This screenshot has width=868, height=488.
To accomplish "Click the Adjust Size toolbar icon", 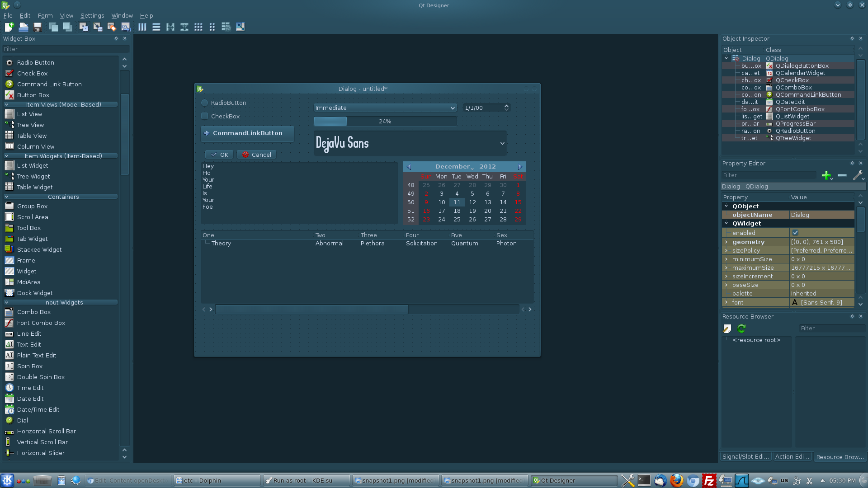I will [x=241, y=27].
